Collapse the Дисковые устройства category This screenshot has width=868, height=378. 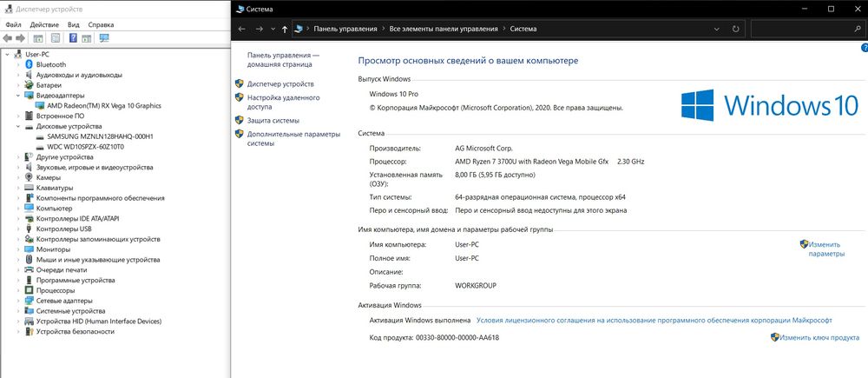tap(17, 126)
